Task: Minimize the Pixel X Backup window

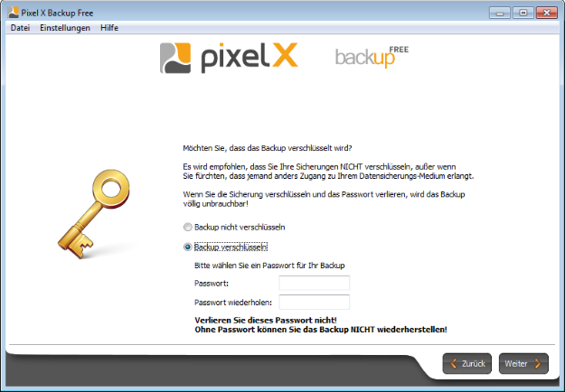Action: coord(499,13)
